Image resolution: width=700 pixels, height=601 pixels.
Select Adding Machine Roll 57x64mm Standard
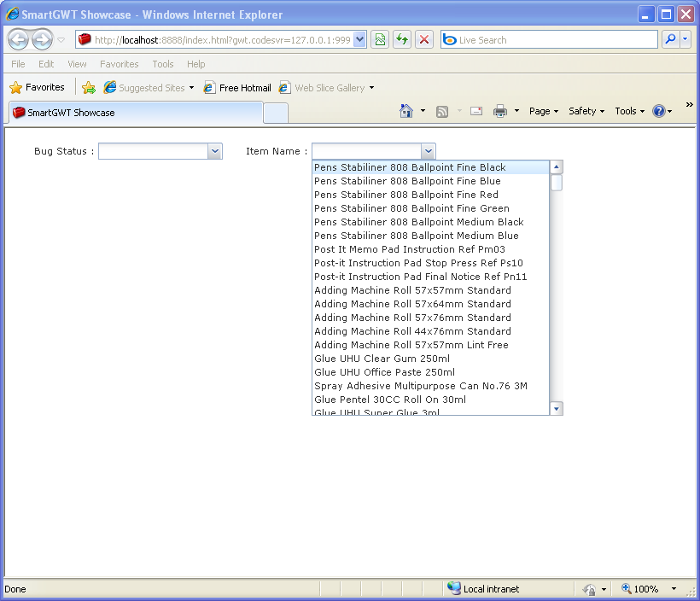pos(430,304)
